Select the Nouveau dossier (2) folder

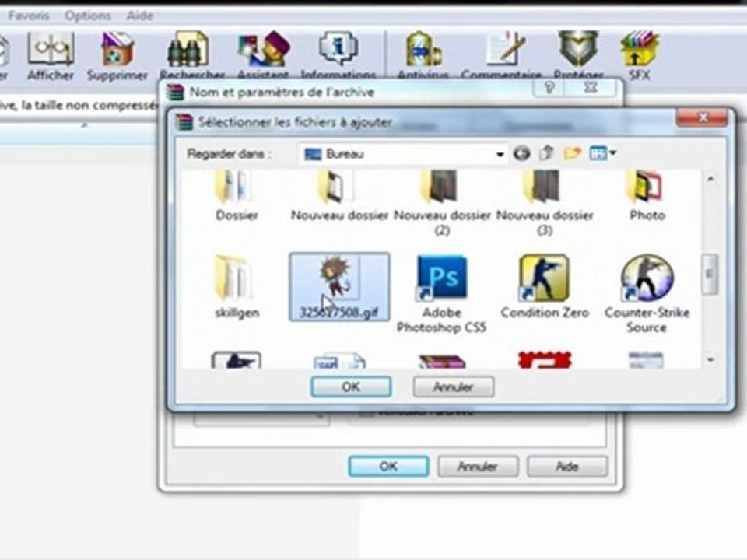(x=442, y=204)
